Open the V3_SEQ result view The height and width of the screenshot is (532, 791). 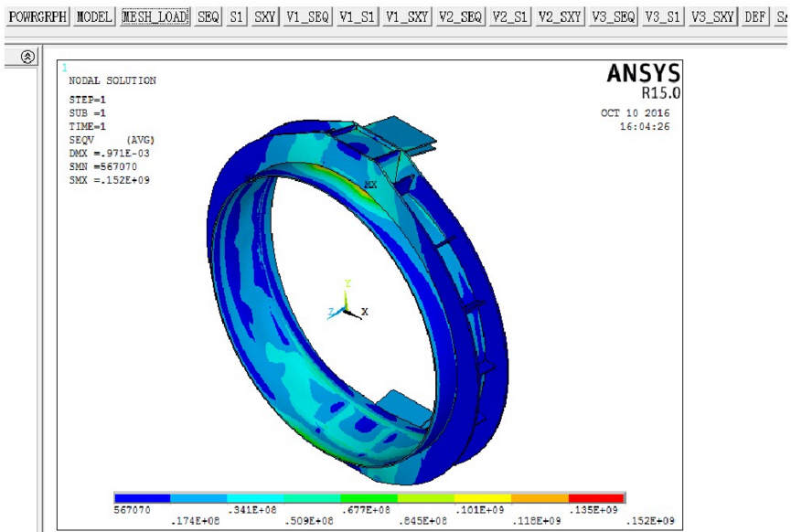(x=614, y=17)
